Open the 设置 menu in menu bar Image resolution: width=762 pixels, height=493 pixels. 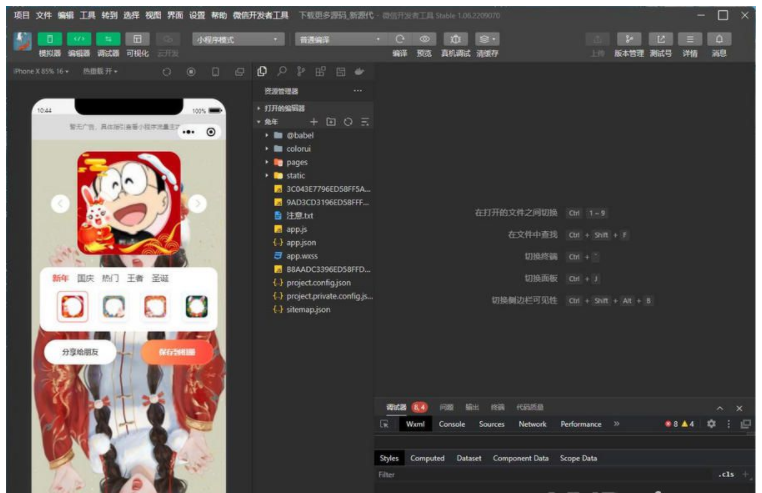tap(197, 16)
